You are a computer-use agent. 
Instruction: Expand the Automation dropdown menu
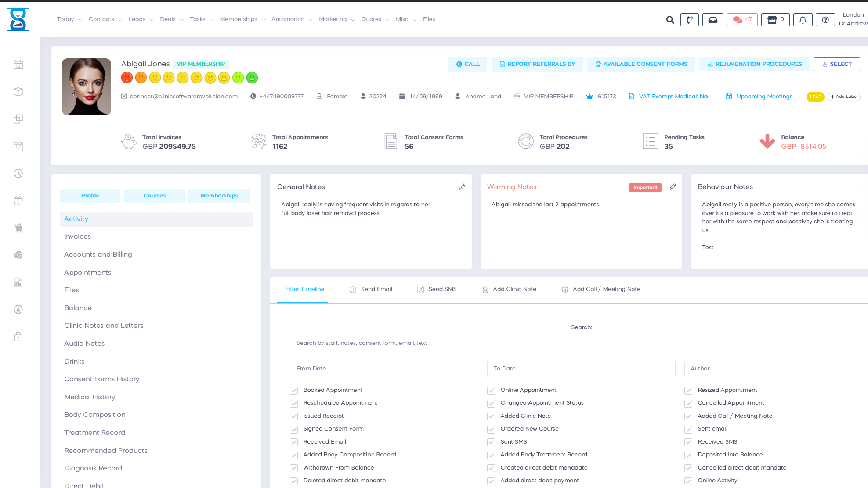[292, 19]
